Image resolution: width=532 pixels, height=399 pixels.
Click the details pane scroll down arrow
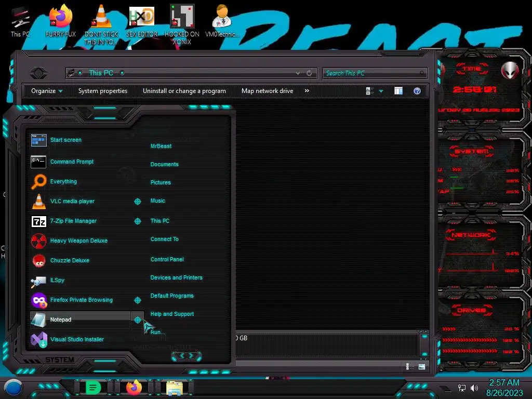click(424, 354)
